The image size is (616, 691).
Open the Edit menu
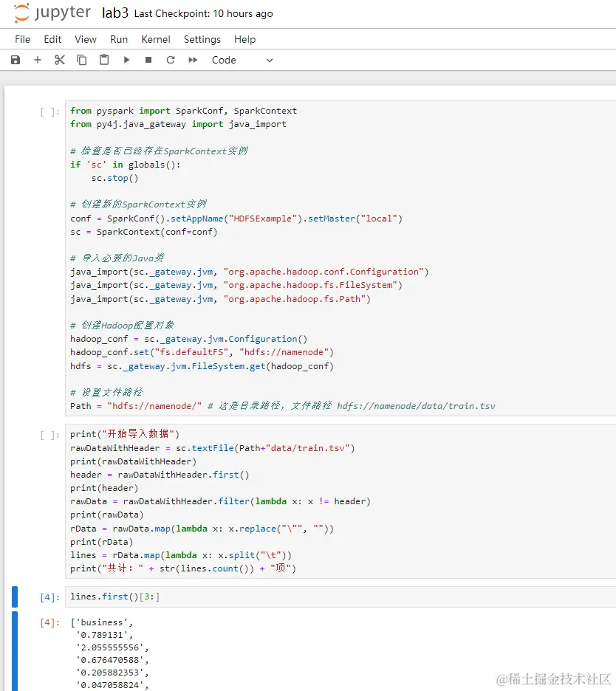click(52, 39)
